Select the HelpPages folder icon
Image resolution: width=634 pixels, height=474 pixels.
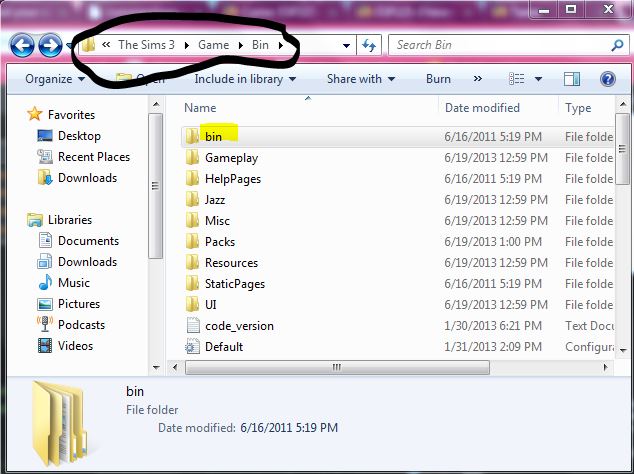[x=192, y=178]
